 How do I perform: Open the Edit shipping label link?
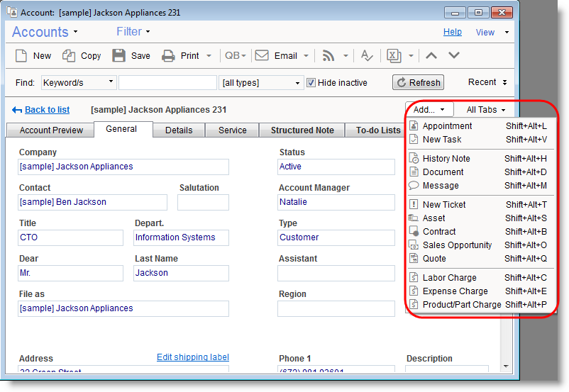[x=192, y=357]
